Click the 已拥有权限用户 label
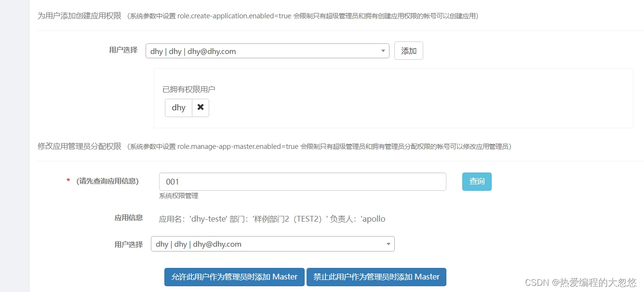644x292 pixels. click(x=188, y=89)
